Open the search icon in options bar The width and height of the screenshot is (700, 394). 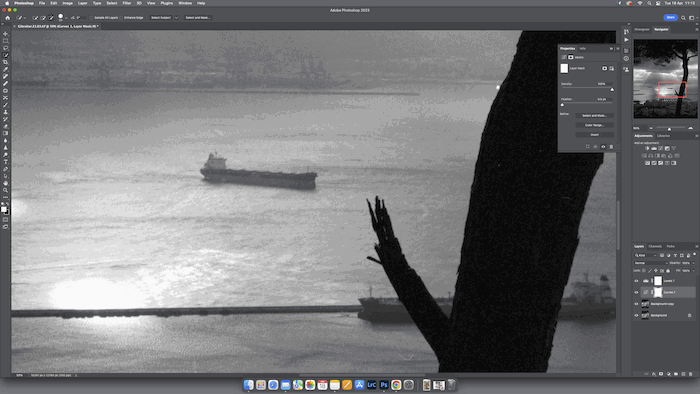coord(683,18)
